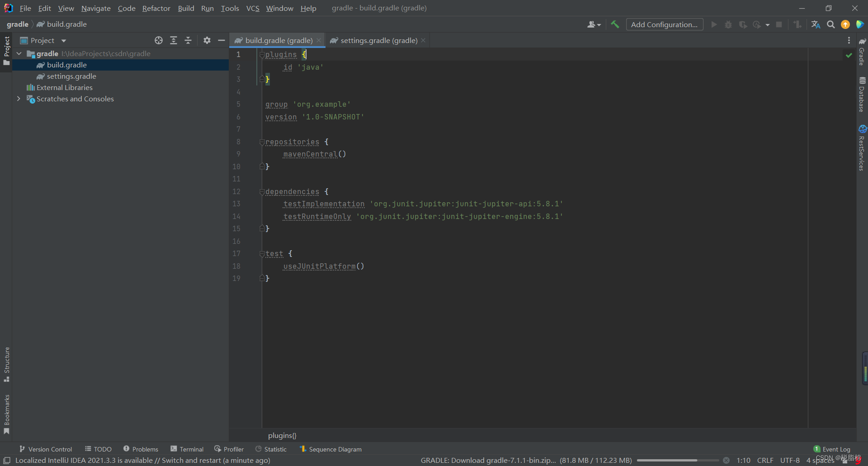Collapse the gradle project root node

[19, 53]
